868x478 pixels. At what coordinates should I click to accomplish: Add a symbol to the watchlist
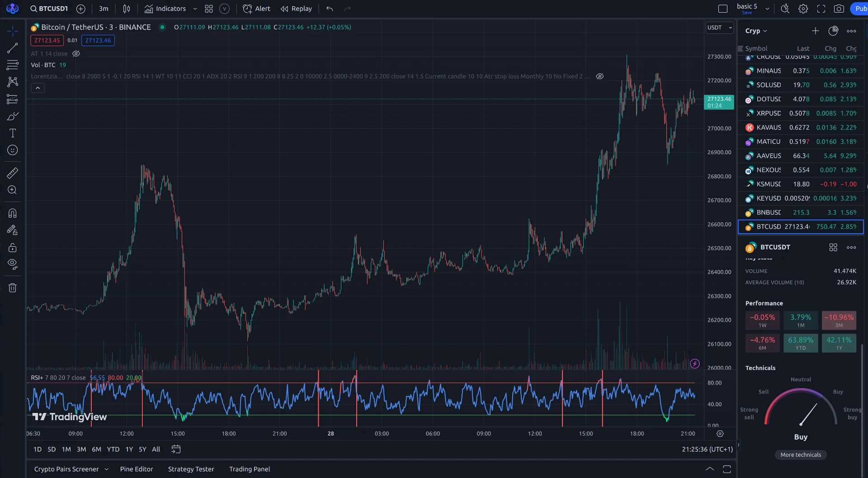(815, 31)
